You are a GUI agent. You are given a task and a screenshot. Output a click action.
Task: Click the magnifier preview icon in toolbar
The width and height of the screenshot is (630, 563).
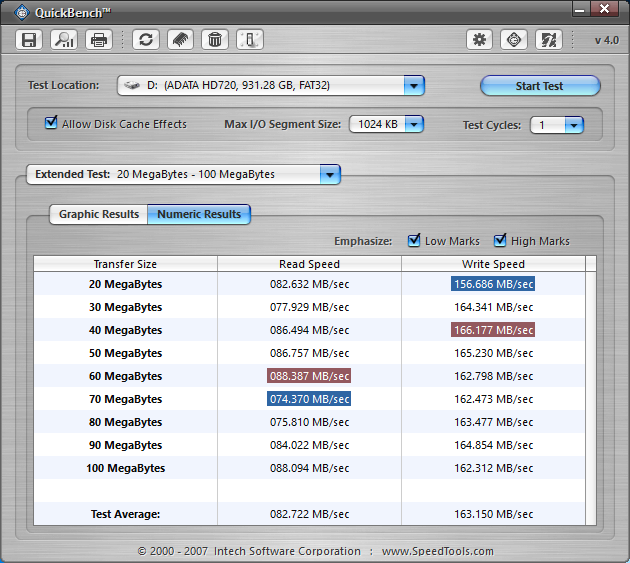(x=64, y=40)
